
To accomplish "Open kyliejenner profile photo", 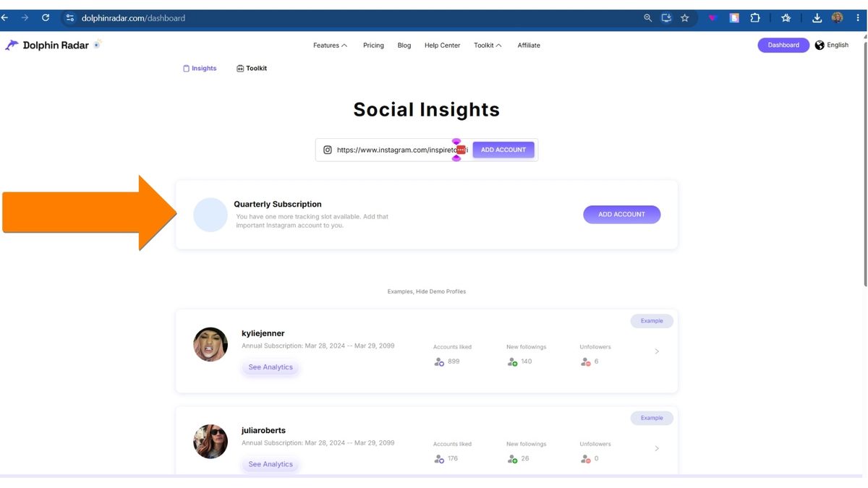I will click(210, 344).
